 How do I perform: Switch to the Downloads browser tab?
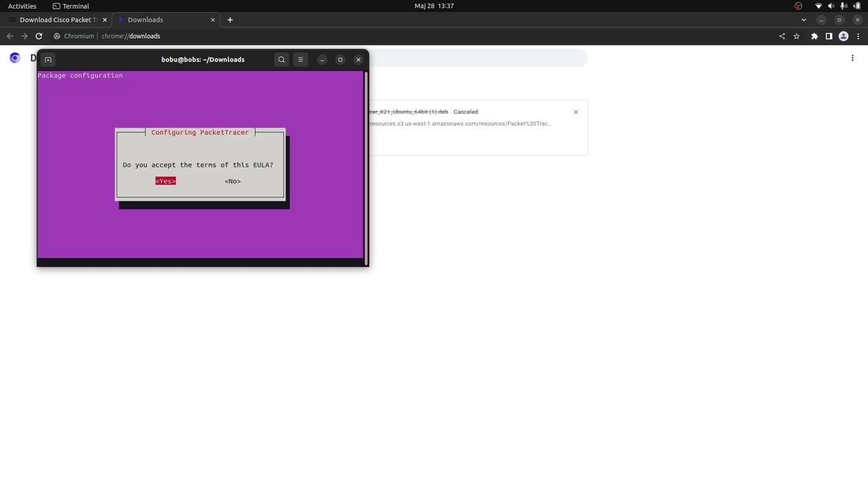coord(166,20)
